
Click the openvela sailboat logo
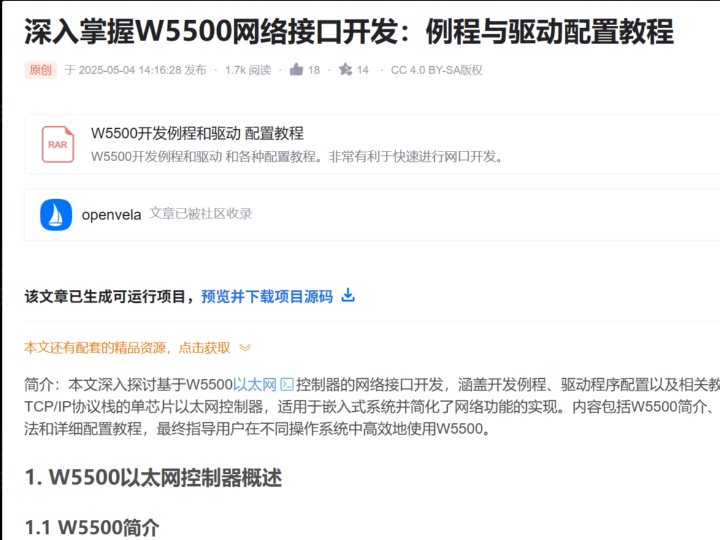[56, 214]
